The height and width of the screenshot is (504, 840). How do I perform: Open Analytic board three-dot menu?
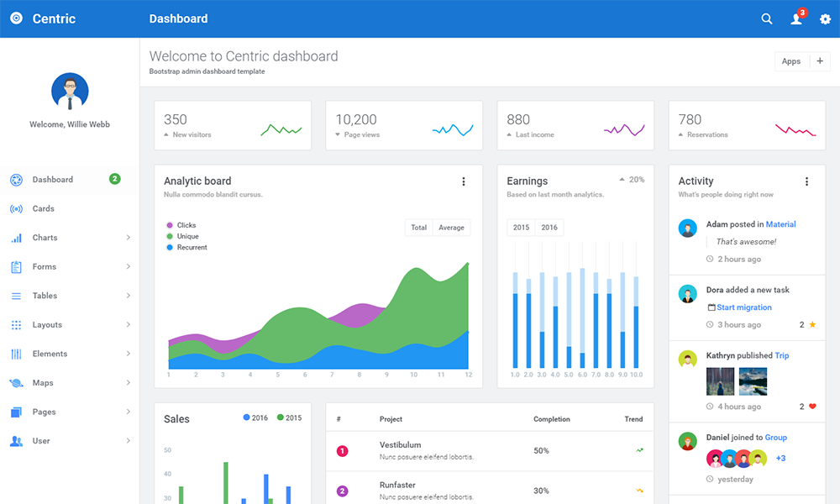click(463, 181)
